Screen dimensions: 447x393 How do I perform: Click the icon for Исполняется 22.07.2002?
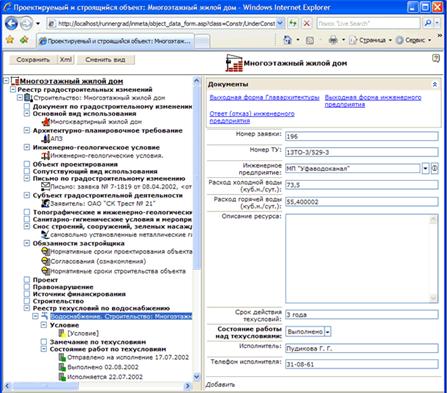[62, 377]
